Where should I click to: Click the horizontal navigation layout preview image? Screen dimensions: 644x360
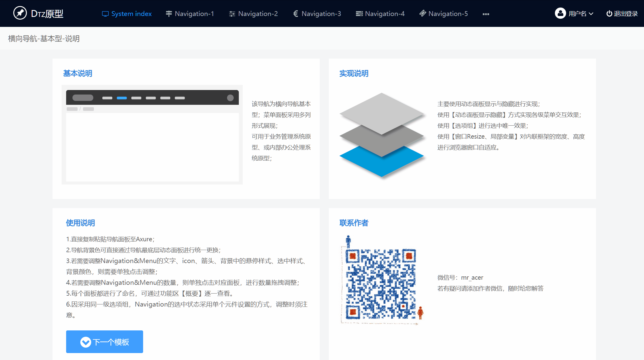pyautogui.click(x=152, y=135)
